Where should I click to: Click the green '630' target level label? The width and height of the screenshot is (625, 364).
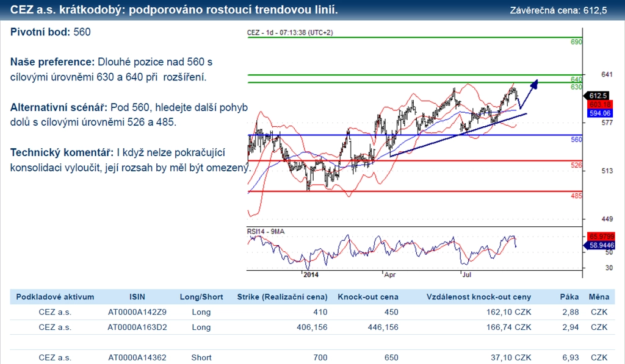(576, 87)
